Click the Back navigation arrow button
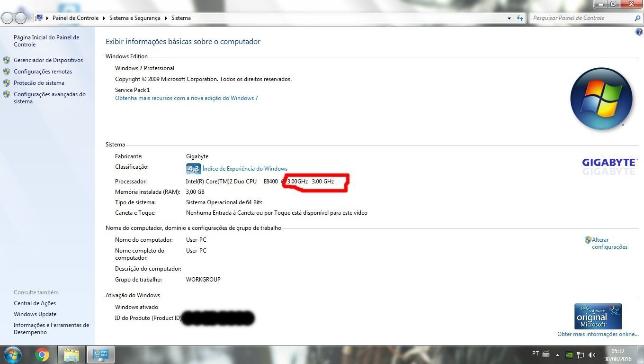The height and width of the screenshot is (364, 644). point(8,18)
